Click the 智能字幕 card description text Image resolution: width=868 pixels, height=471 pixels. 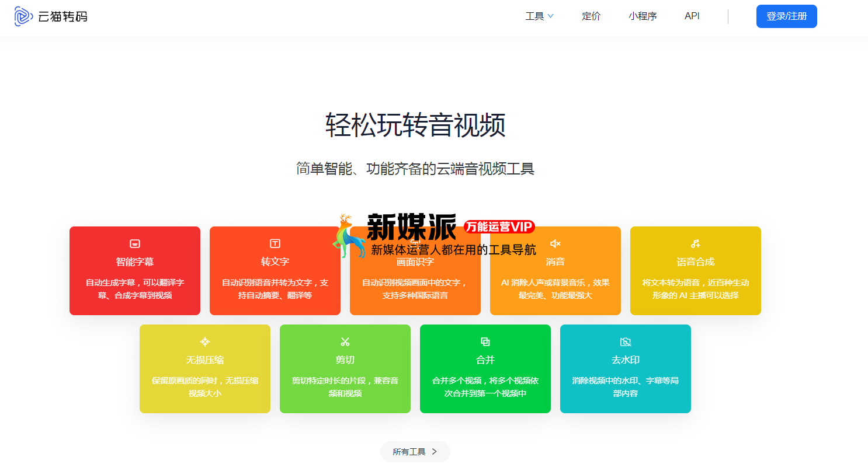[135, 289]
